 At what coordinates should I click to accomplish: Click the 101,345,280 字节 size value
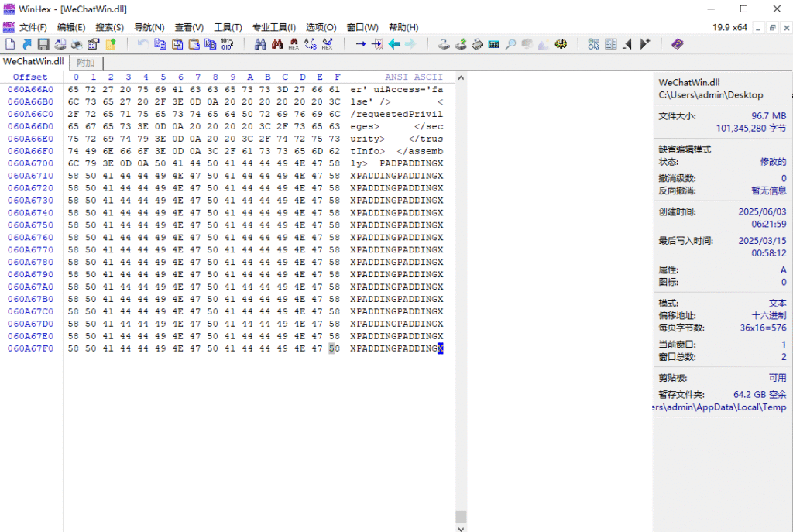click(x=751, y=129)
